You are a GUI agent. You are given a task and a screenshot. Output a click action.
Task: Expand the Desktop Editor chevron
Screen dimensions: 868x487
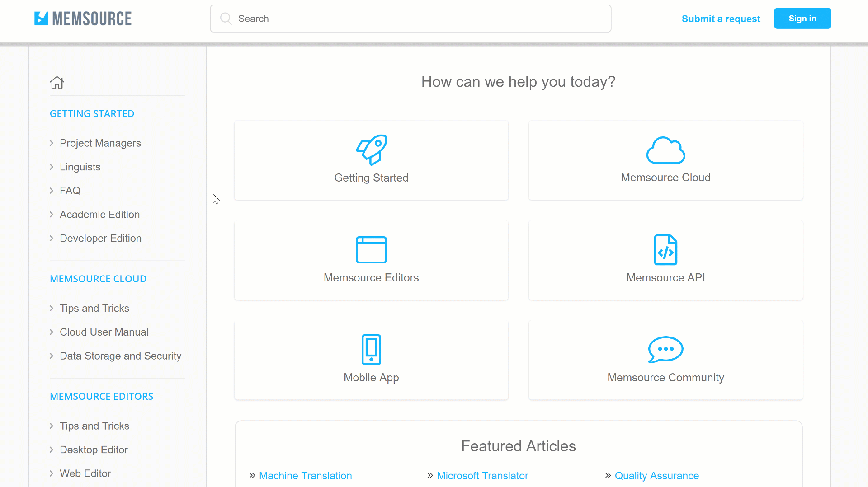52,450
